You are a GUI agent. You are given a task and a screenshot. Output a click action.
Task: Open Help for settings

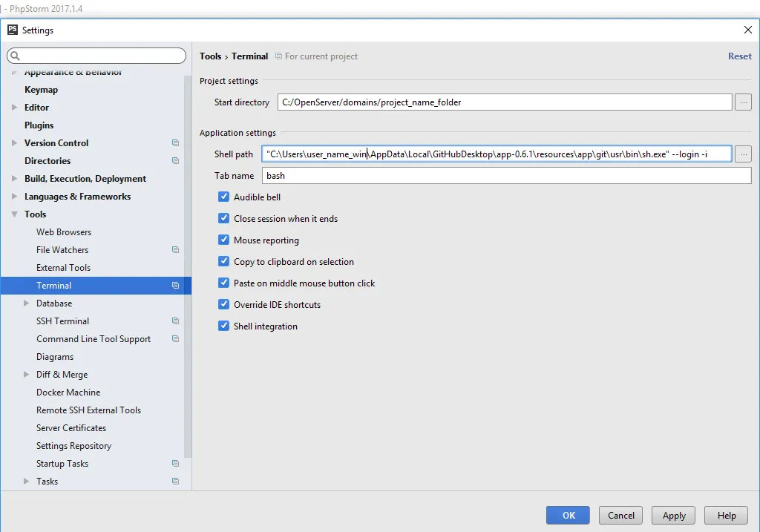726,515
